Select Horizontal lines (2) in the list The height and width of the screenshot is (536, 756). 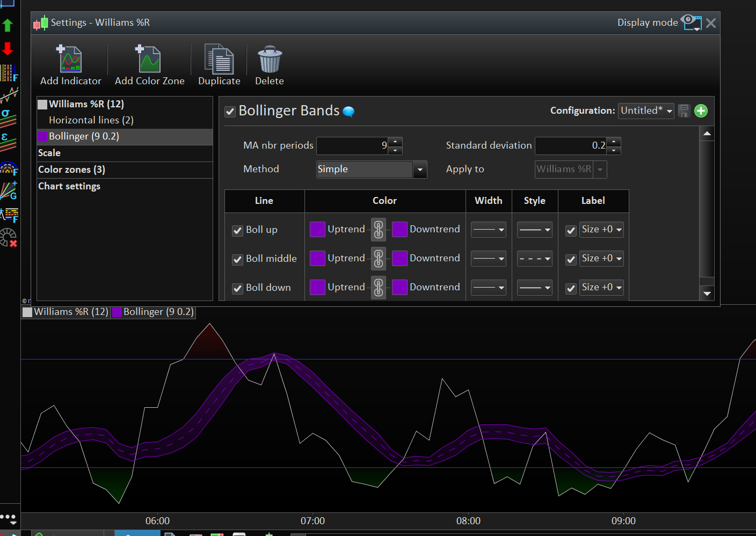click(91, 120)
